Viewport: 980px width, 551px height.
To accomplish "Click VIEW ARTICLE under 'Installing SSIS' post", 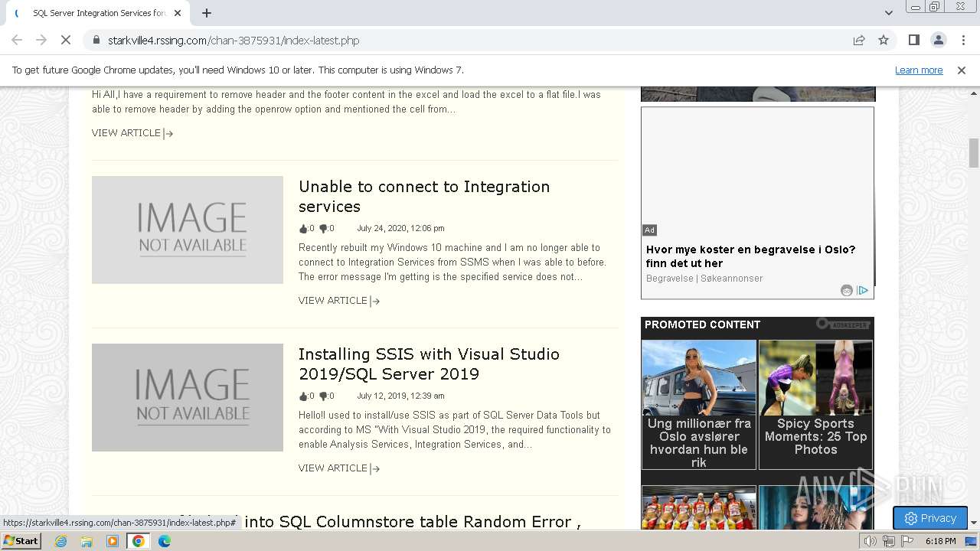I will pos(339,468).
